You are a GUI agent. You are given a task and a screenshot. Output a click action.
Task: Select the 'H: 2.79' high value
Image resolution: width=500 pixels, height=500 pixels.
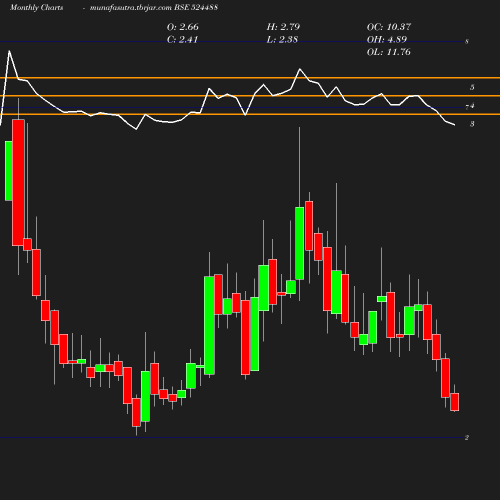click(x=283, y=27)
